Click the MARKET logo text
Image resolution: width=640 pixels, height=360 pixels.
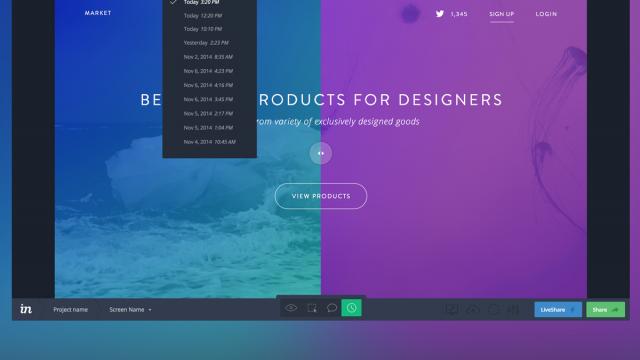point(98,13)
